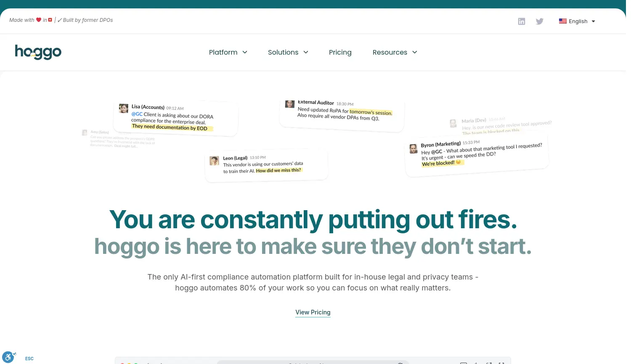Go to the Pricing page

(340, 52)
